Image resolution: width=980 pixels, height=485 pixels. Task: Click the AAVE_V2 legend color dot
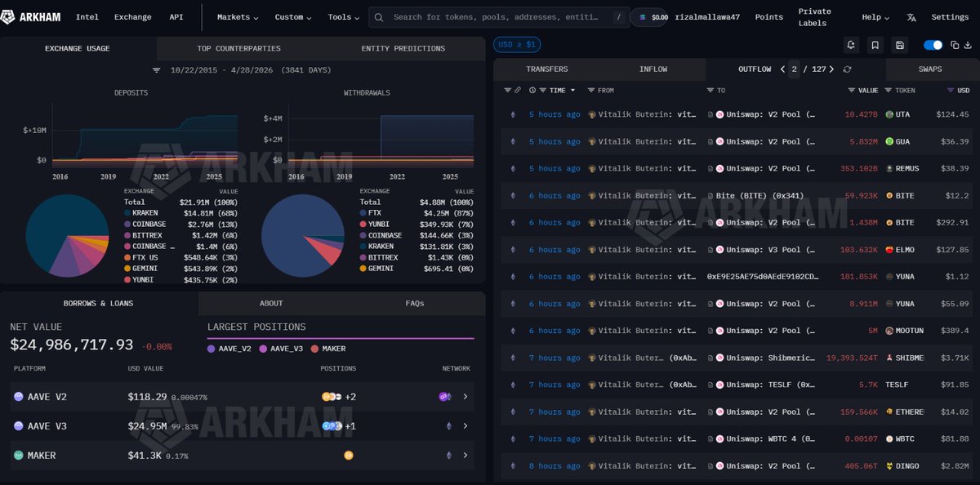tap(212, 349)
